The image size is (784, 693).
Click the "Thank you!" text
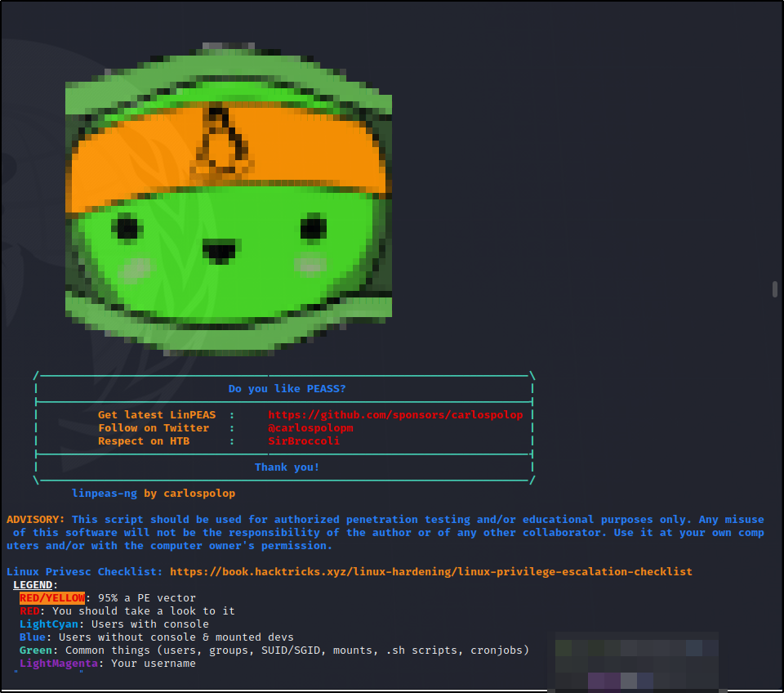[x=287, y=467]
